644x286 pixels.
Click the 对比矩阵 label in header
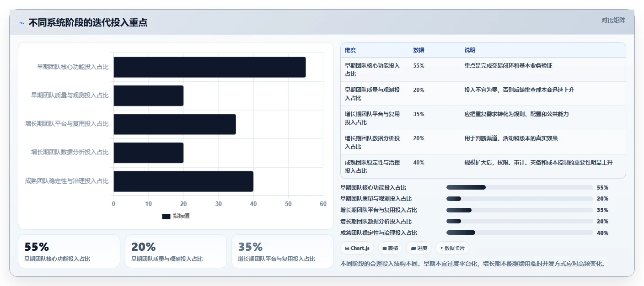(613, 20)
